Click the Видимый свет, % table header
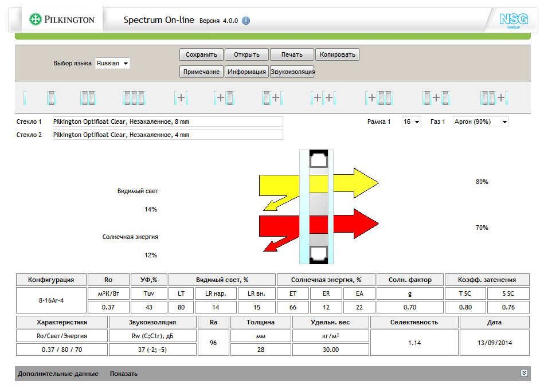The height and width of the screenshot is (392, 540). (222, 280)
